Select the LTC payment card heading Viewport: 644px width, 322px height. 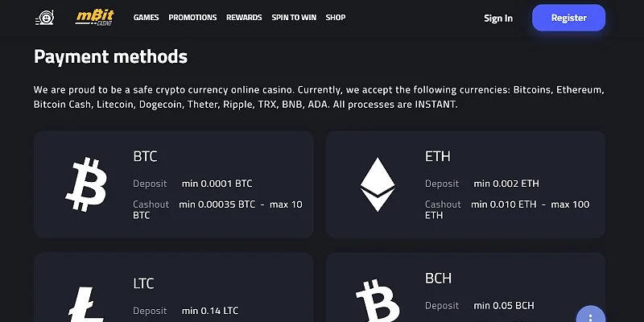point(143,283)
